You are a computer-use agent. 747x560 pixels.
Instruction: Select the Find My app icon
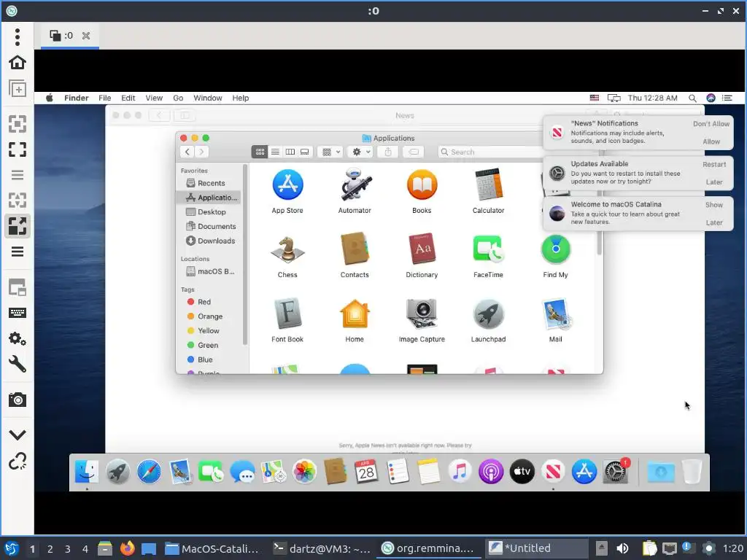[555, 249]
